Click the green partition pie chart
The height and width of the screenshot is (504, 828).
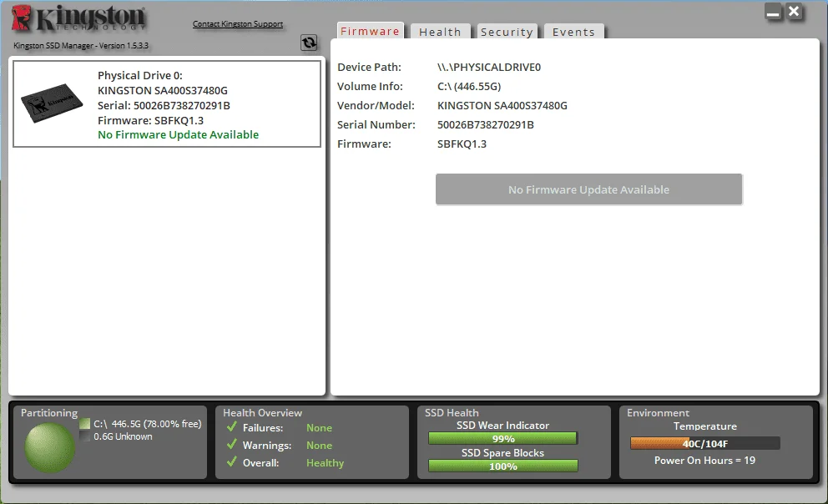[x=49, y=447]
